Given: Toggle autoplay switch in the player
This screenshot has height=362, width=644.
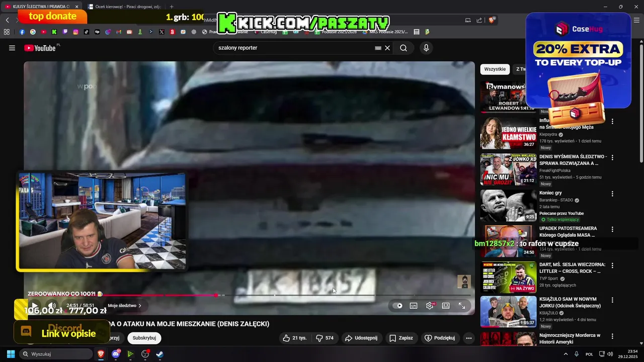Looking at the screenshot, I should point(398,306).
